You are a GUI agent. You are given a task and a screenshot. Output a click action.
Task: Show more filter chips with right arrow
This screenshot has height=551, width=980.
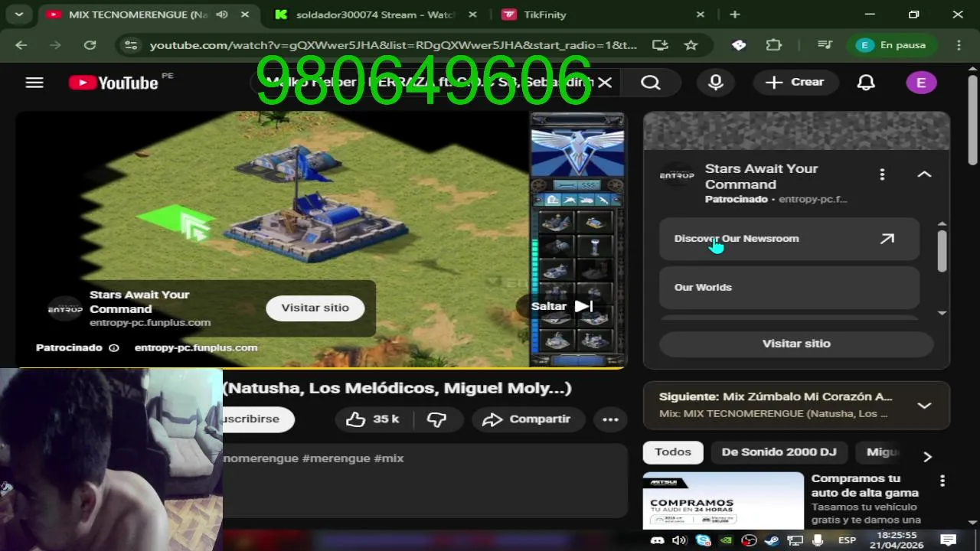(927, 457)
